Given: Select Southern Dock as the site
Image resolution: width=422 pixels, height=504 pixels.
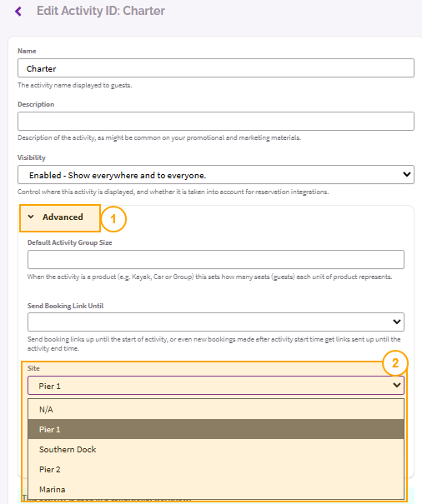Looking at the screenshot, I should (x=216, y=449).
